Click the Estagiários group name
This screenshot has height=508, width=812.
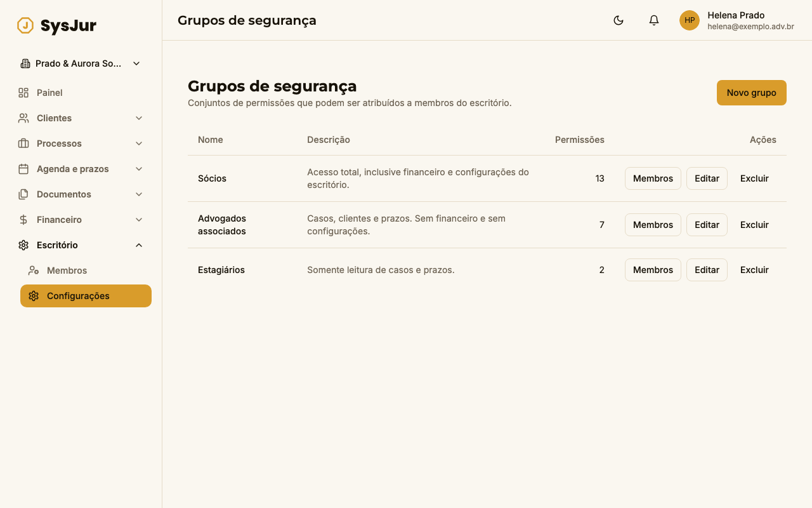(221, 270)
